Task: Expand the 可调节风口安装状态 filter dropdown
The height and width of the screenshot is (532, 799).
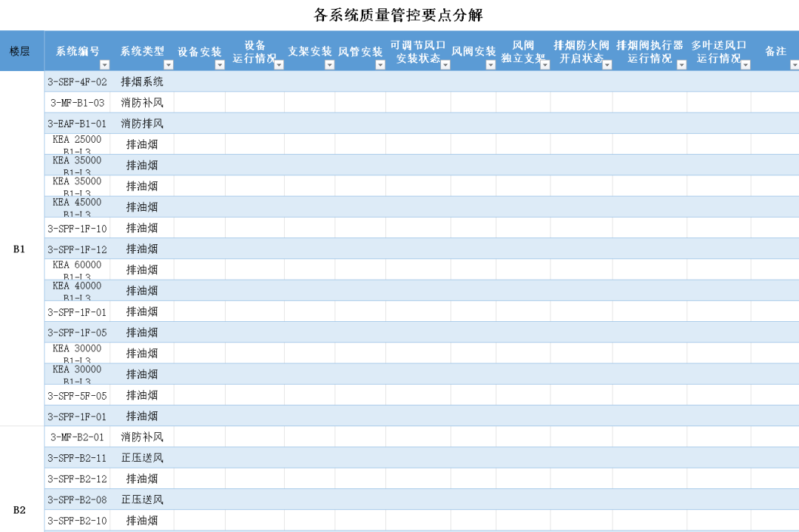Action: coord(445,65)
